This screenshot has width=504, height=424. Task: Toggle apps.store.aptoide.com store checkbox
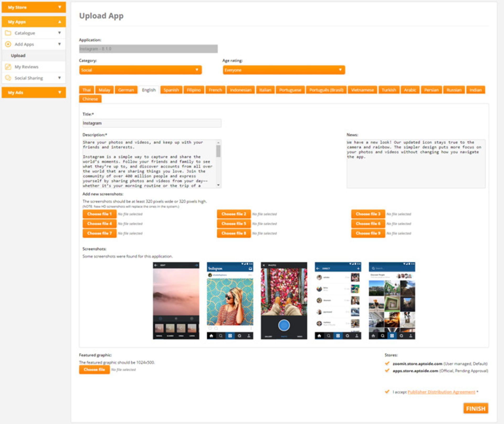click(x=387, y=370)
